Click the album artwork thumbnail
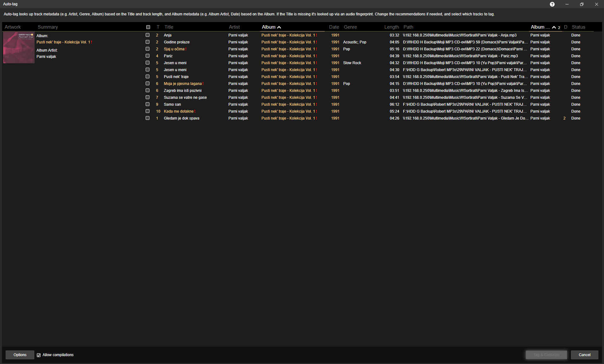The image size is (604, 364). tap(19, 48)
